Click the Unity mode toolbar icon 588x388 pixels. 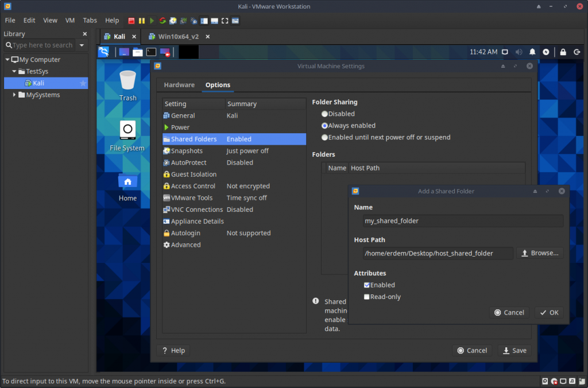[x=235, y=21]
